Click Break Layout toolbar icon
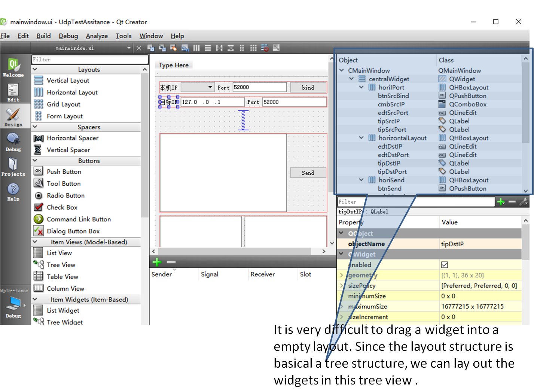 (265, 48)
